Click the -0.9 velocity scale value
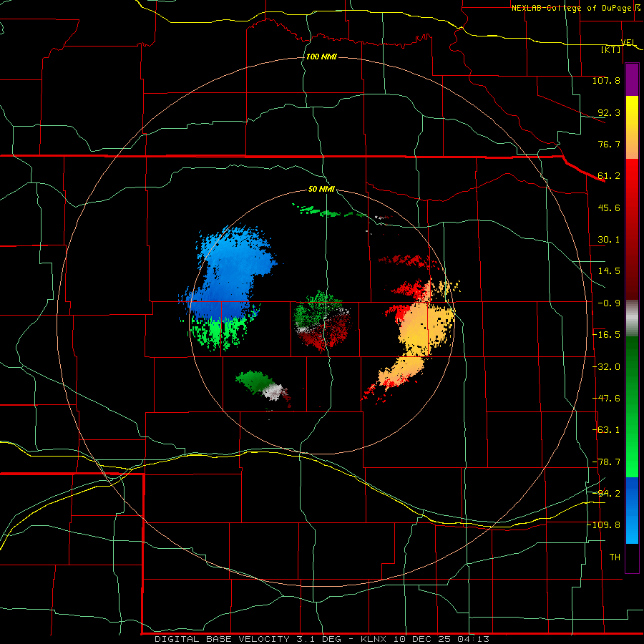 (x=609, y=303)
